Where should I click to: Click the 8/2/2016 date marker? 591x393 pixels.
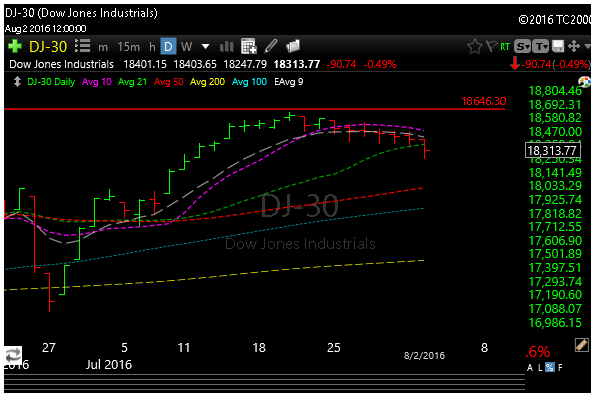click(424, 356)
